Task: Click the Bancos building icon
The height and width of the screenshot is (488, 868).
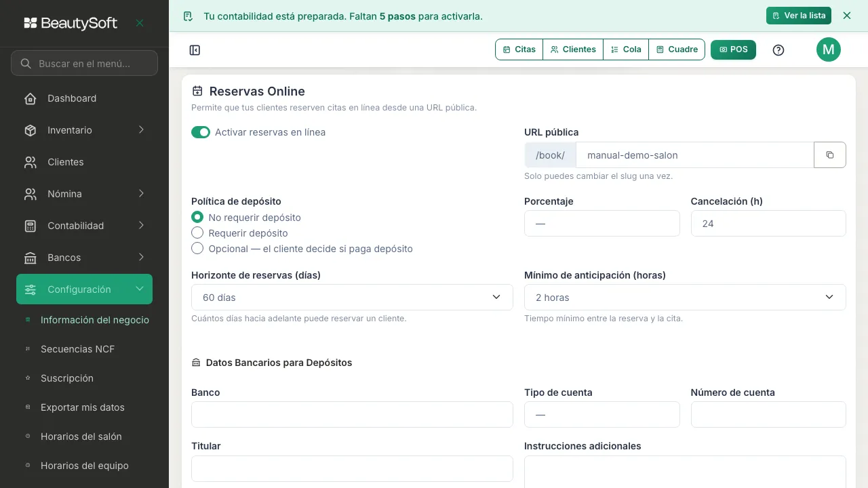Action: click(31, 258)
